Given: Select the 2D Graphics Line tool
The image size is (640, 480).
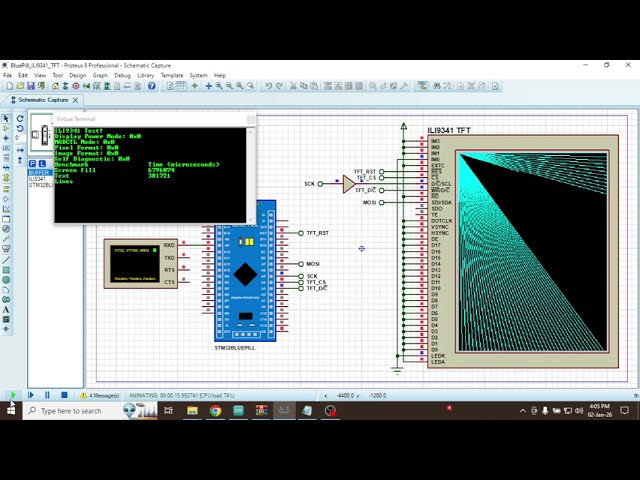Looking at the screenshot, I should (x=6, y=260).
